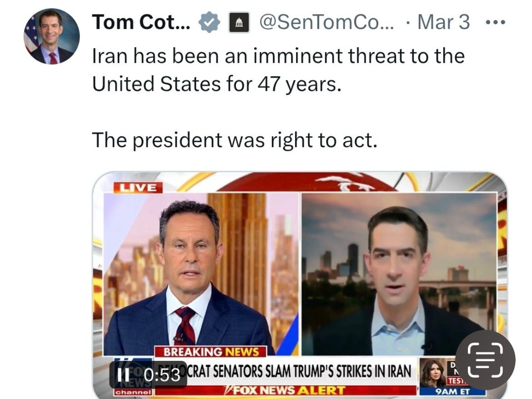Image resolution: width=532 pixels, height=399 pixels.
Task: Click the 0:53 video timestamp
Action: point(162,375)
